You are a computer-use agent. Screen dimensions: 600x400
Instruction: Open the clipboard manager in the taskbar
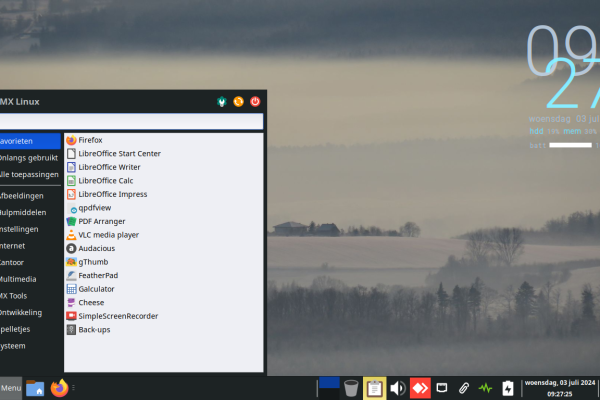click(x=374, y=387)
